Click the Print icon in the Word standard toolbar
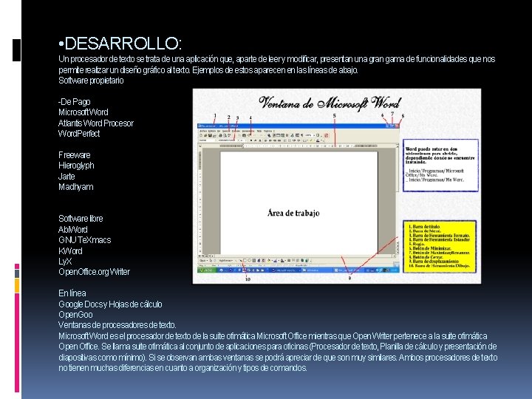The width and height of the screenshot is (532, 399). tap(220, 135)
